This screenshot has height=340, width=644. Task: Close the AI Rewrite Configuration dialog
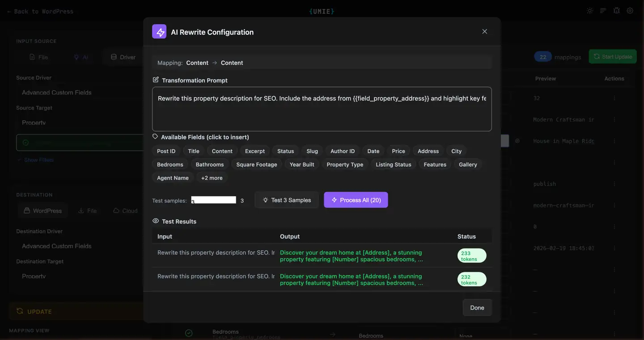click(x=484, y=32)
